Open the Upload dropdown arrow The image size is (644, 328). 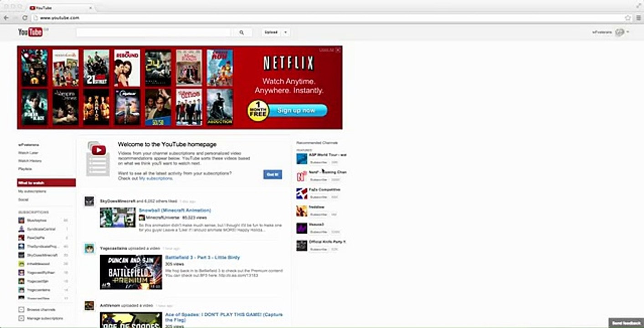285,32
